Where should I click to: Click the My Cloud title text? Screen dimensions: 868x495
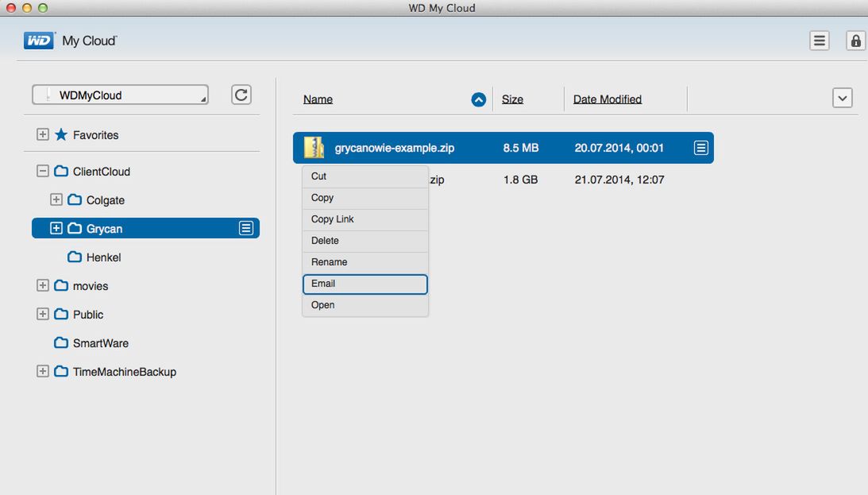[89, 41]
